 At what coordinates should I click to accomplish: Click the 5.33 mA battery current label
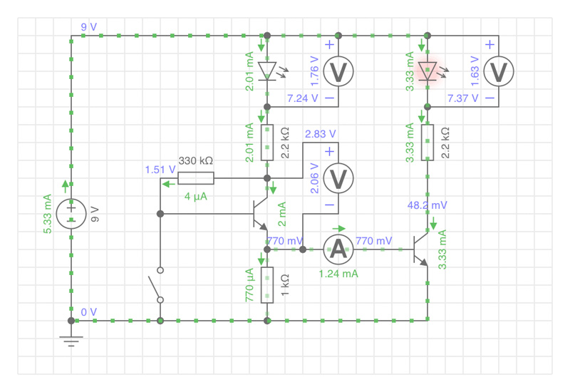(47, 214)
